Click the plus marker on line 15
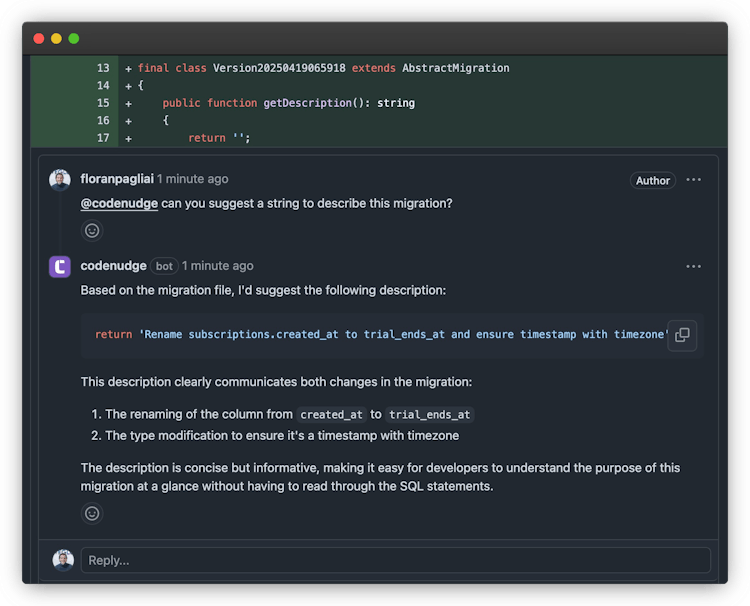This screenshot has height=606, width=750. pyautogui.click(x=128, y=104)
